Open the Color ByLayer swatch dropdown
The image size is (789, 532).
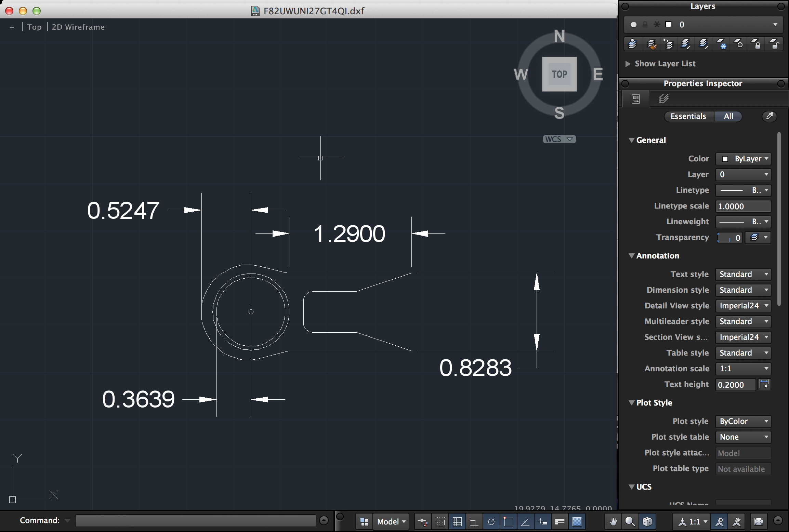743,159
